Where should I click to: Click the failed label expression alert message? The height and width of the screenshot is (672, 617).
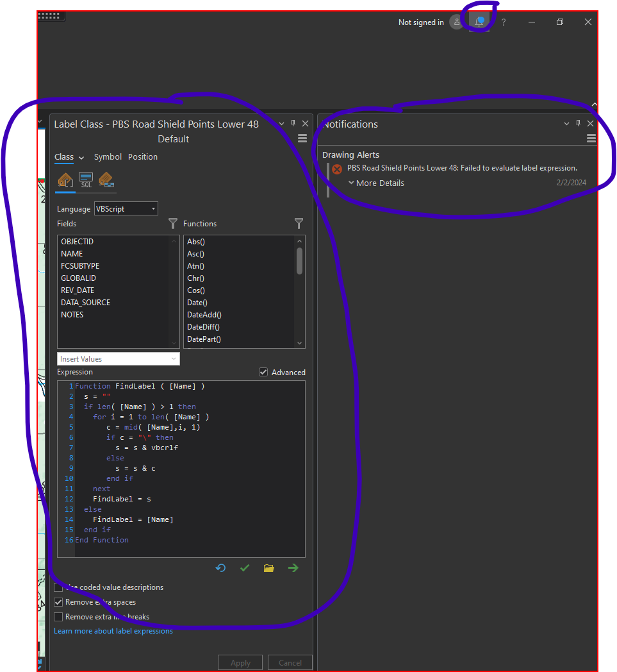pos(462,168)
